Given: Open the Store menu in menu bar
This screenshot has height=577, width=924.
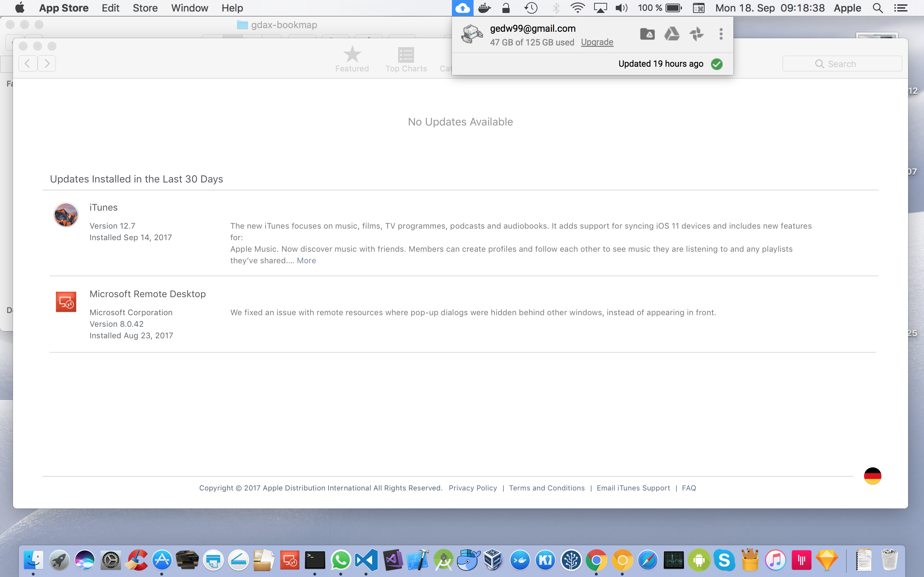Looking at the screenshot, I should coord(145,8).
